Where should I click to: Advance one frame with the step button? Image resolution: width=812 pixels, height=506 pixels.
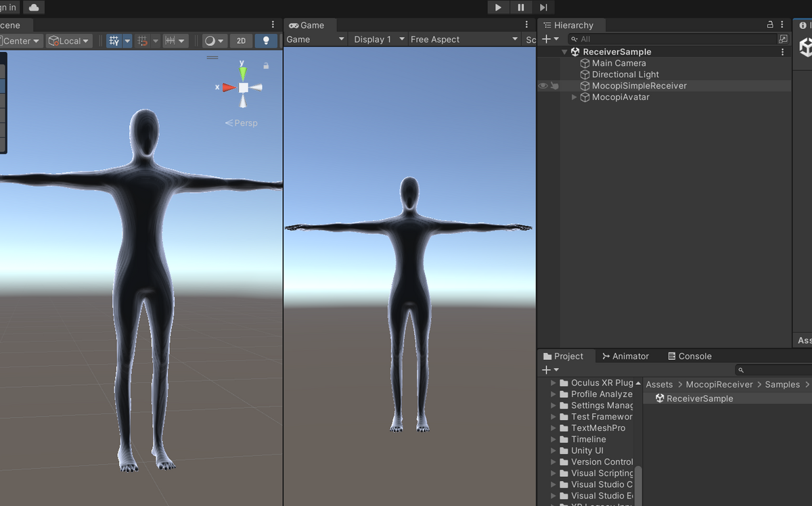543,7
